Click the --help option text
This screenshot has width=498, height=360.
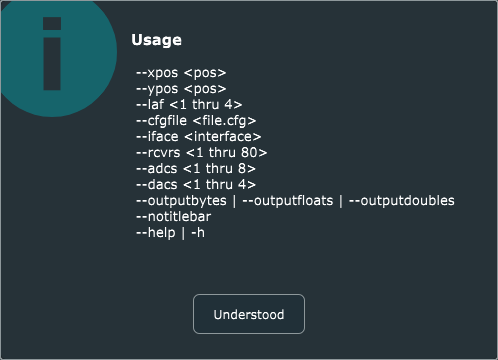pyautogui.click(x=155, y=233)
